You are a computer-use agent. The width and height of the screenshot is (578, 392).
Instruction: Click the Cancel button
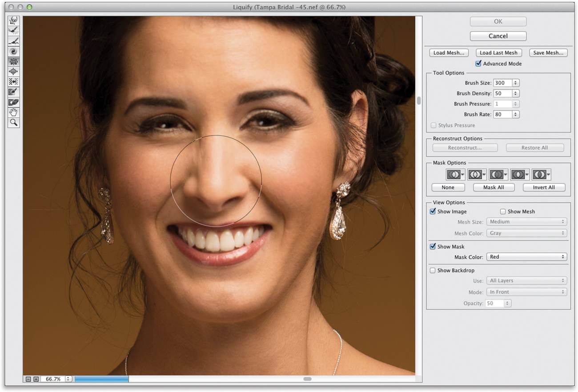click(x=498, y=36)
